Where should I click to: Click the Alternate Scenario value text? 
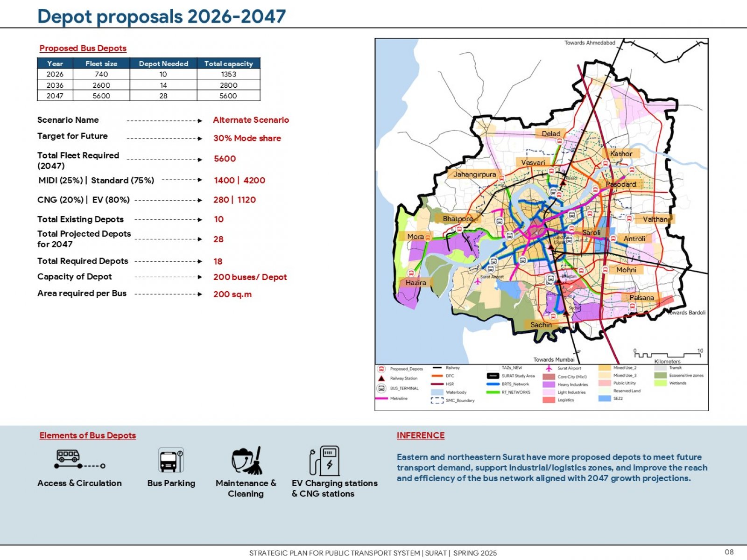pos(251,120)
